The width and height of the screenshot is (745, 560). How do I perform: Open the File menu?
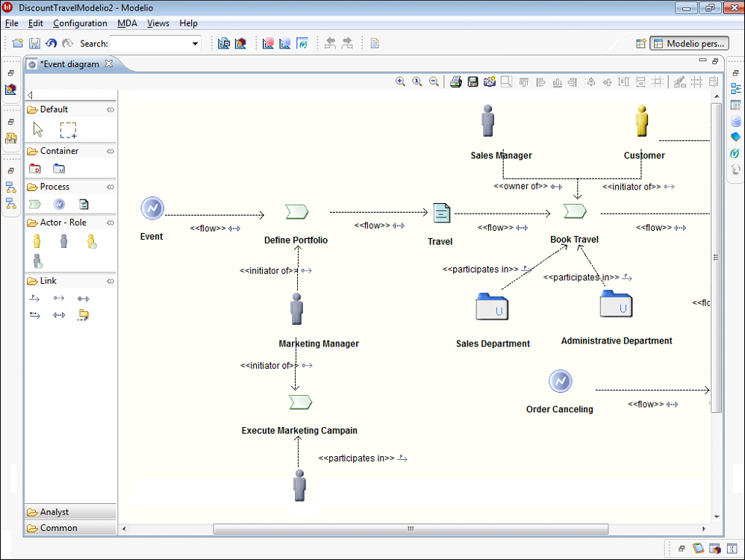(11, 23)
